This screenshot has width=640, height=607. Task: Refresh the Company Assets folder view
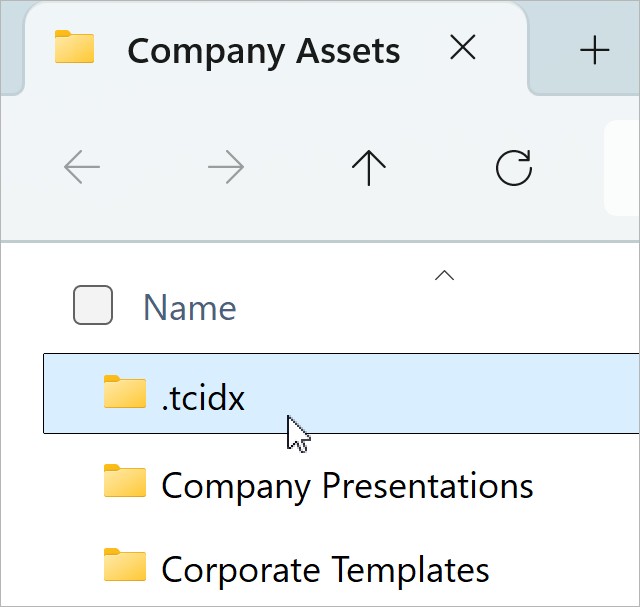(x=514, y=168)
